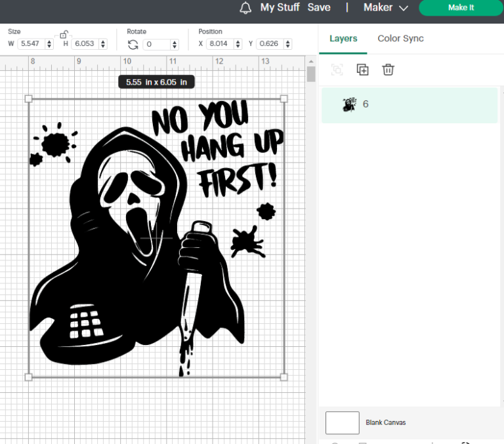Delete layer using trash icon
The height and width of the screenshot is (444, 504).
pos(388,70)
